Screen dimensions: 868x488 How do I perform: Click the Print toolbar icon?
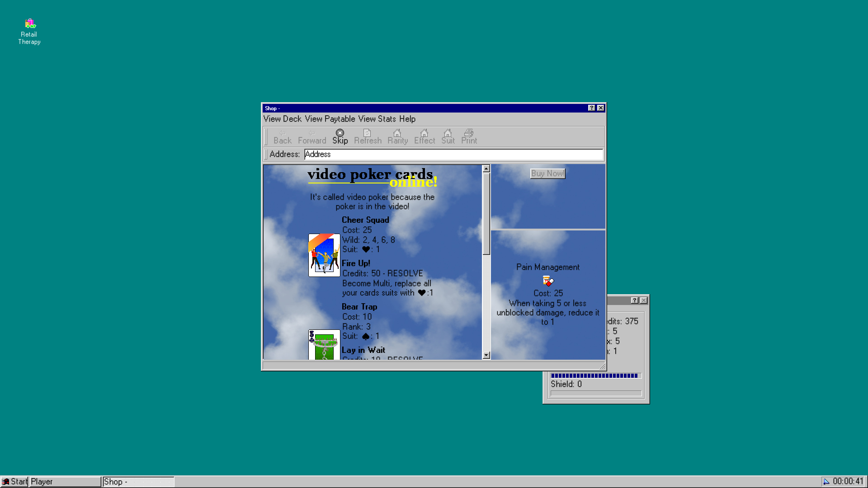pos(469,137)
